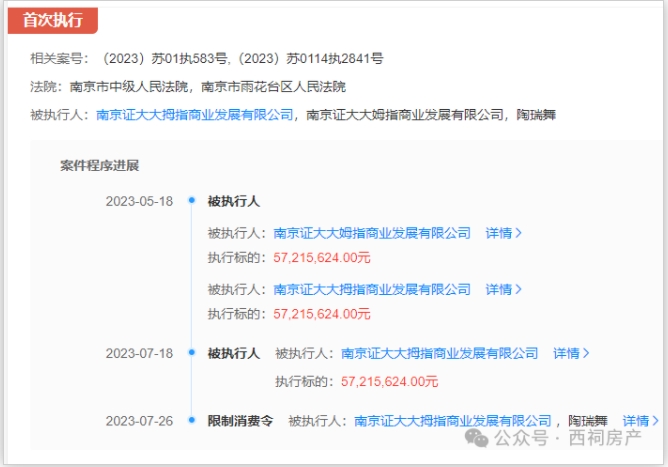
Task: Open company link in 2023-07-18 entry
Action: [440, 353]
